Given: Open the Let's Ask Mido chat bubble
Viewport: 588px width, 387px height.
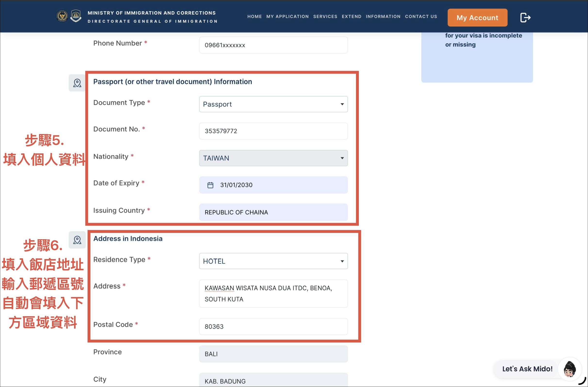Looking at the screenshot, I should [527, 369].
